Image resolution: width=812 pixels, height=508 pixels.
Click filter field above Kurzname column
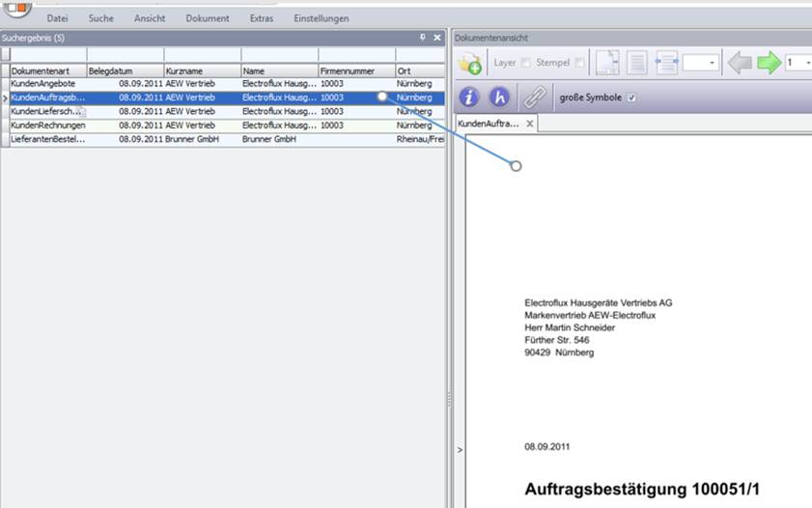click(x=203, y=54)
